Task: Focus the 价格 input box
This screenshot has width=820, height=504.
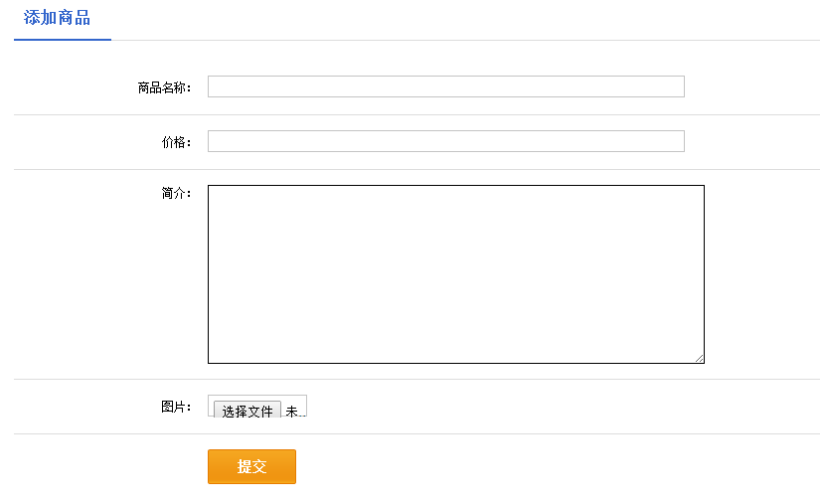Action: tap(445, 141)
